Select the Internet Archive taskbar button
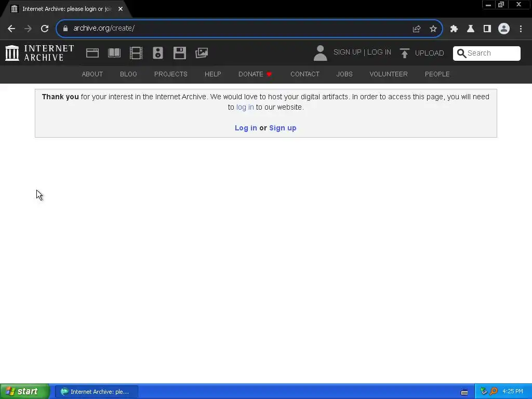The width and height of the screenshot is (532, 399). pos(96,392)
